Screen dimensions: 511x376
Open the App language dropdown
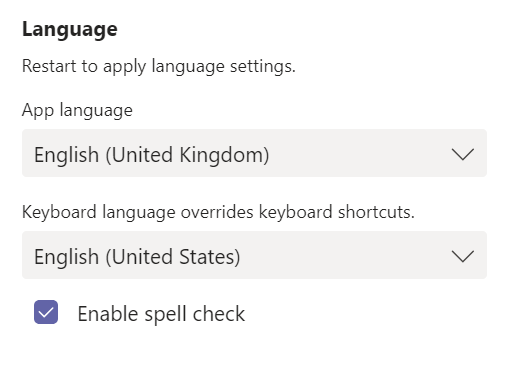pos(254,153)
